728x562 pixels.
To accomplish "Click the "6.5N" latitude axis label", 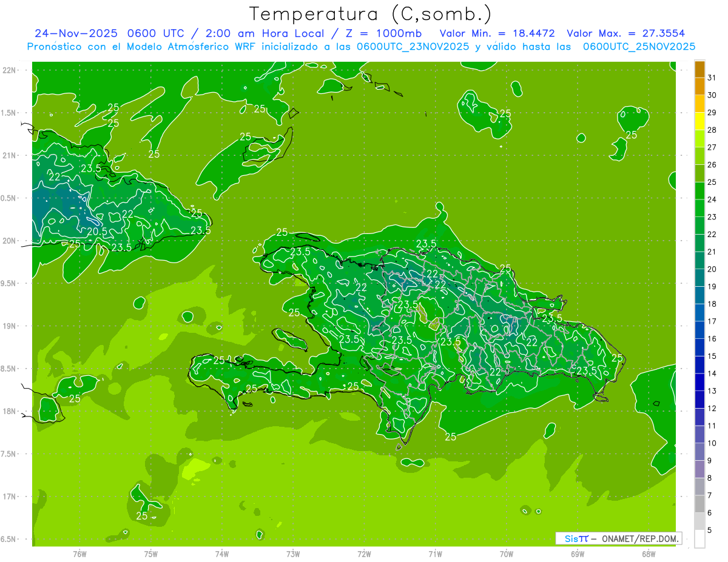I will tap(9, 539).
